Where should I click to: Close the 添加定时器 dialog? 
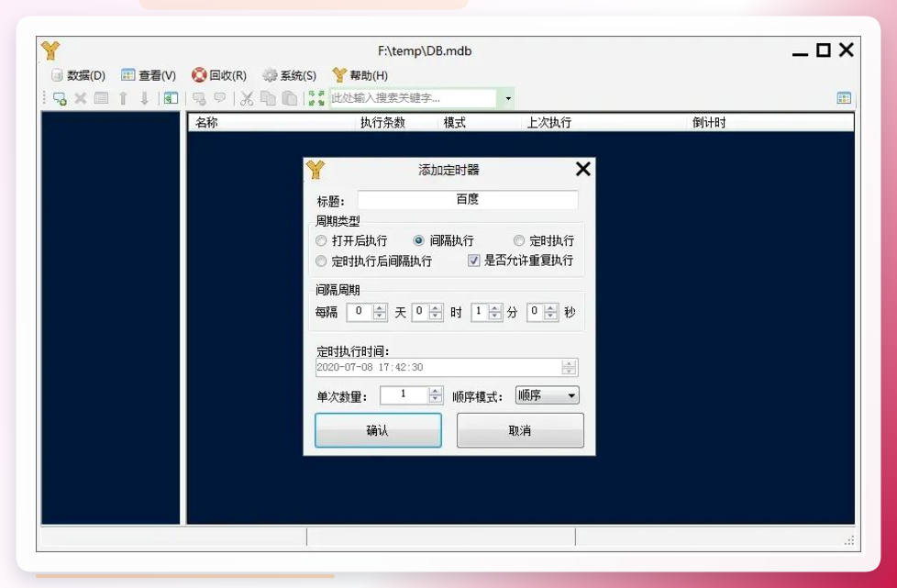(x=583, y=169)
